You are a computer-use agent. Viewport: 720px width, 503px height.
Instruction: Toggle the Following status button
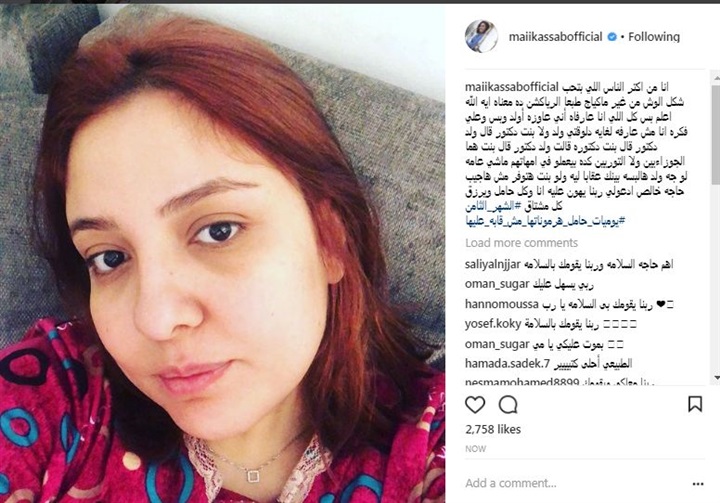point(654,37)
